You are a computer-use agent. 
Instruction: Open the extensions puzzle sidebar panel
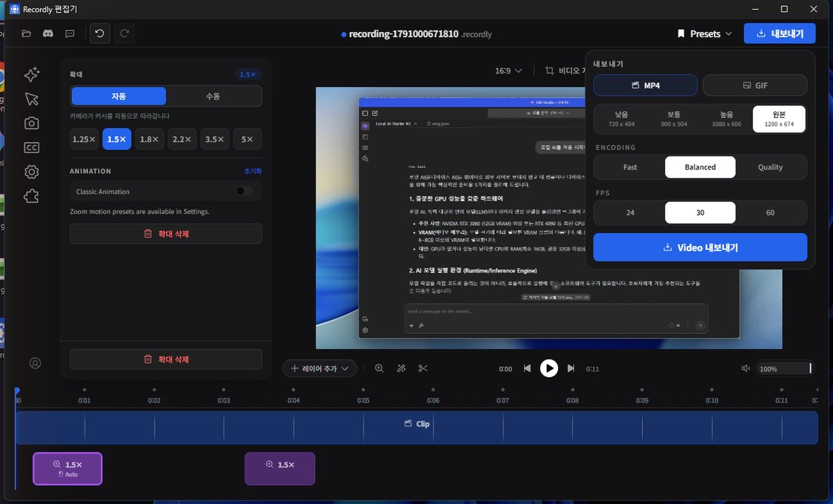point(32,196)
